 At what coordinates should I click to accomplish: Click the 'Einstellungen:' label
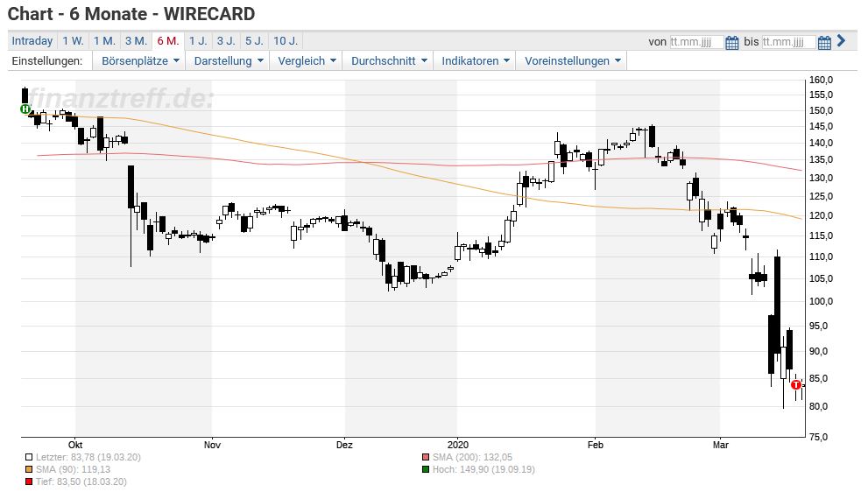click(47, 61)
